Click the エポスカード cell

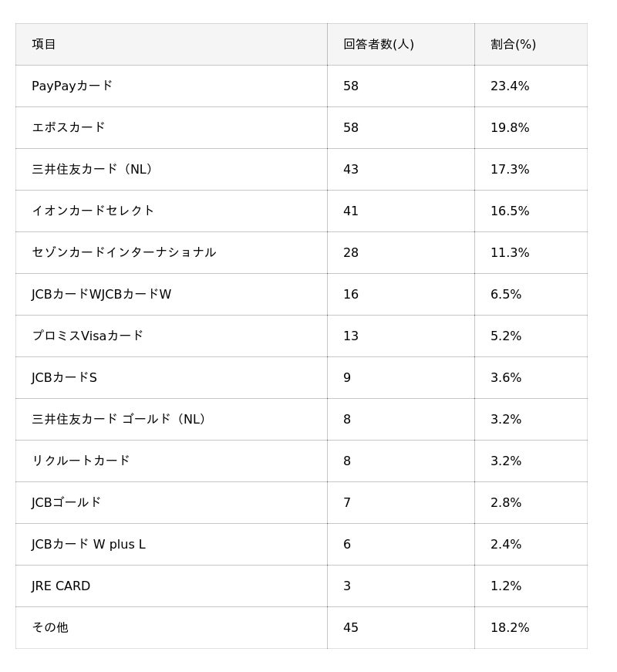68,127
